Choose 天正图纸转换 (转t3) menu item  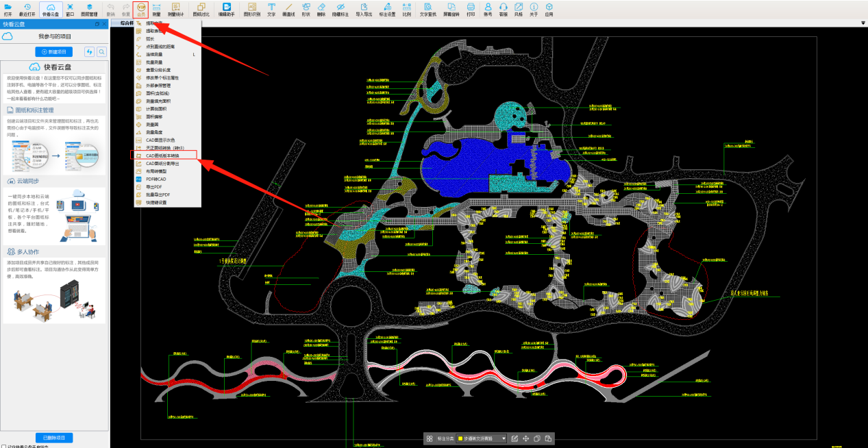tap(167, 147)
